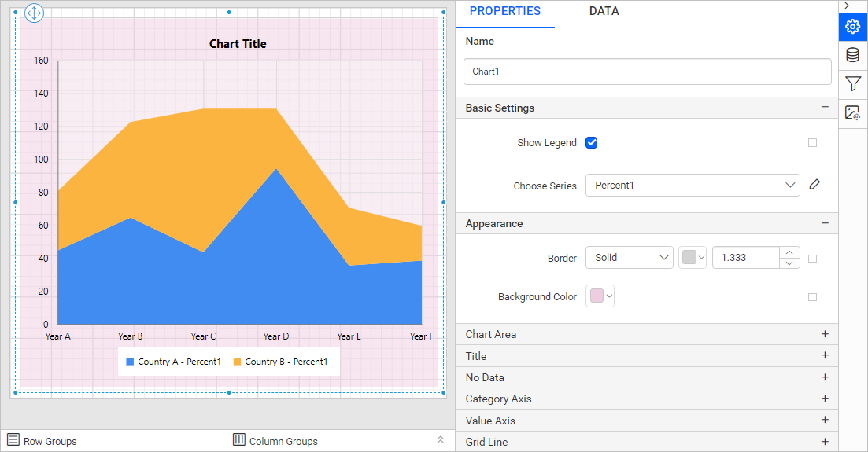This screenshot has width=868, height=452.
Task: Open the filter funnel icon in sidebar
Action: click(x=852, y=84)
